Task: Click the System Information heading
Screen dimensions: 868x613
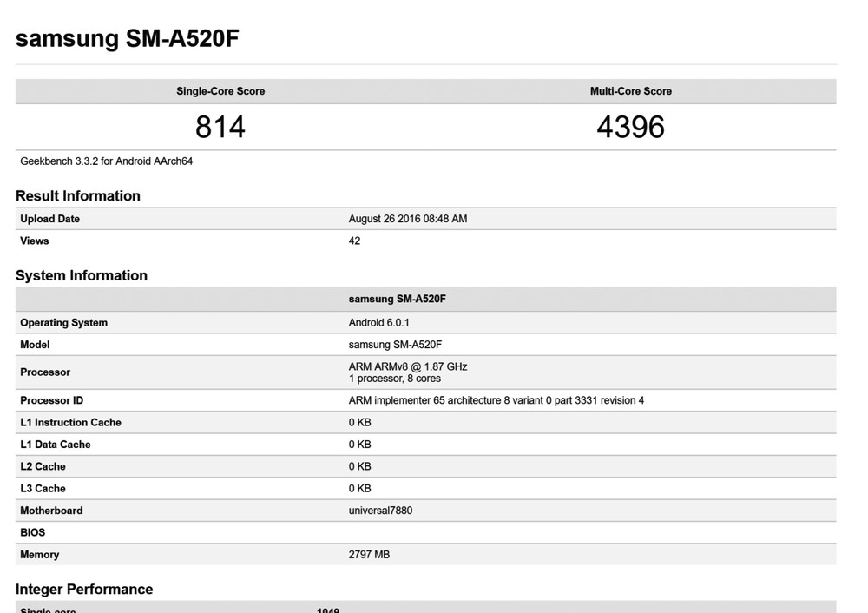Action: click(82, 276)
